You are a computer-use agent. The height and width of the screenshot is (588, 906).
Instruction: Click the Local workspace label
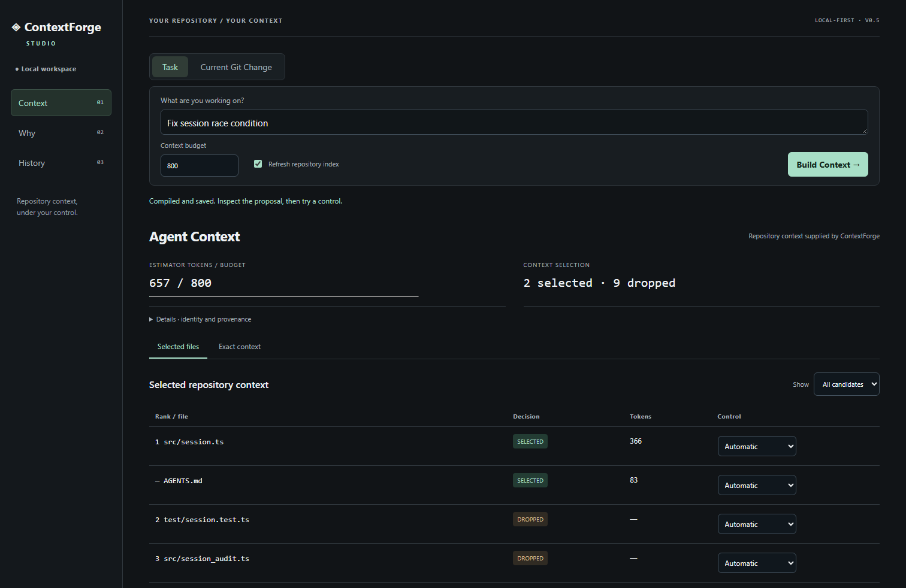tap(49, 69)
